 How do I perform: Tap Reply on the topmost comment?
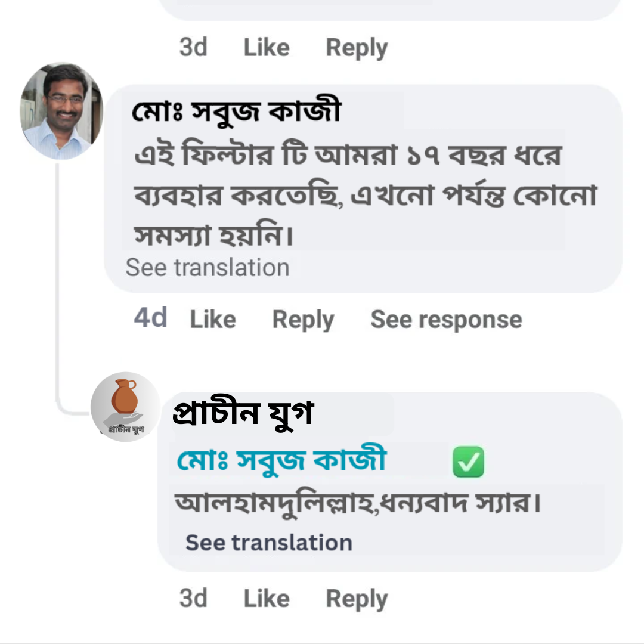(x=357, y=47)
